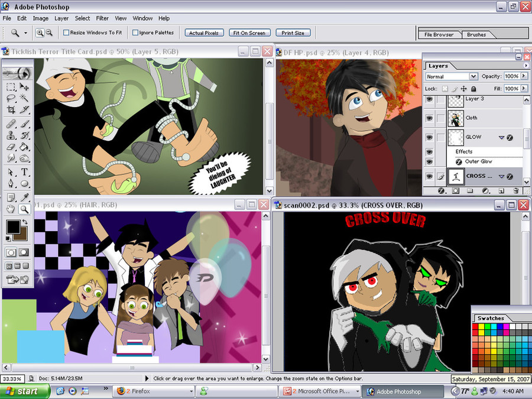Viewport: 532px width, 399px height.
Task: Select the Pen tool
Action: pos(11,184)
